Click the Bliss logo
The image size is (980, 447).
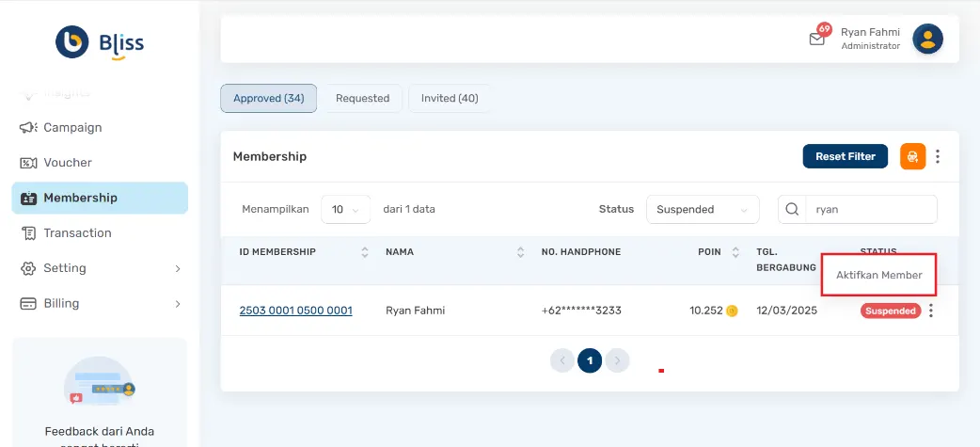click(100, 42)
